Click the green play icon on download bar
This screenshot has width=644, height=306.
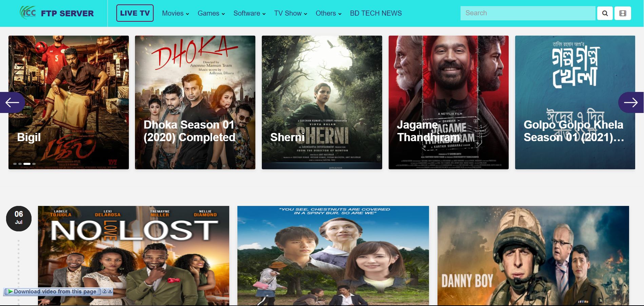[11, 291]
